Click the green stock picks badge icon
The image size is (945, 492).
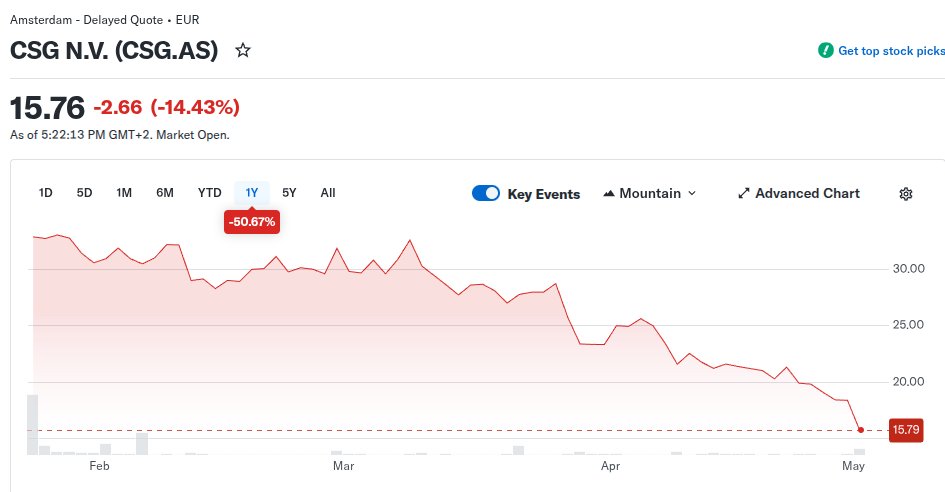point(825,51)
